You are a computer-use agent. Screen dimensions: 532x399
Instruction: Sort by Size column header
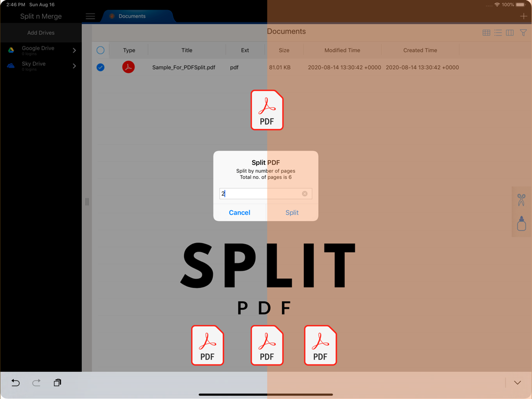(x=284, y=50)
